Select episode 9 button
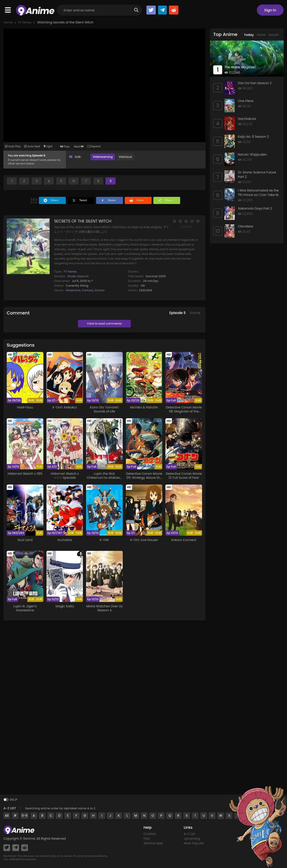Viewport: 287px width, 868px height. tap(110, 181)
